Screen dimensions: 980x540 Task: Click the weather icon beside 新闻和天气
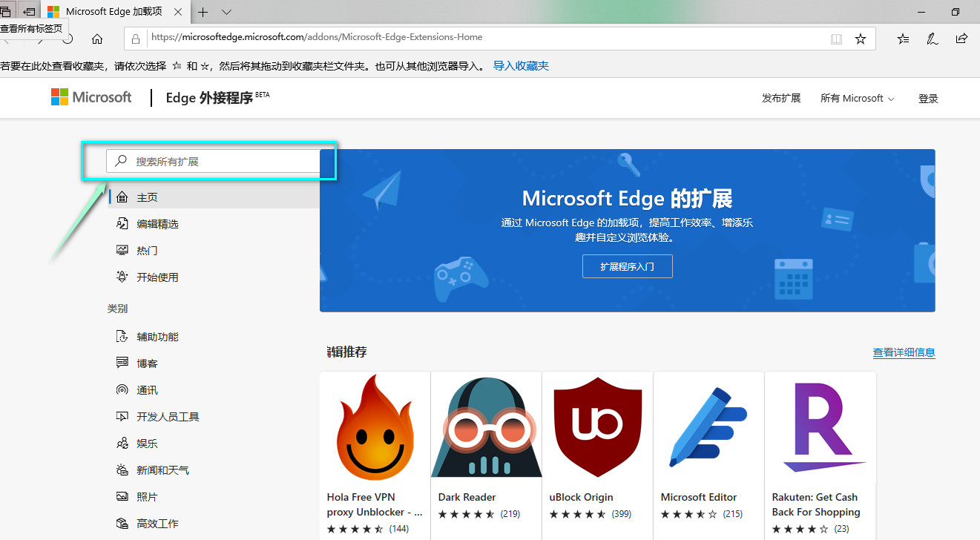pyautogui.click(x=122, y=470)
